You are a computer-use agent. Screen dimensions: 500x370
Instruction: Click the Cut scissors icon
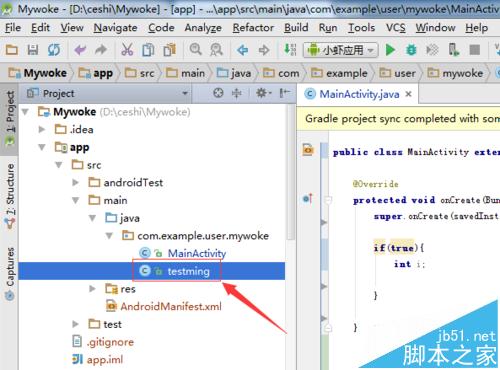(127, 50)
